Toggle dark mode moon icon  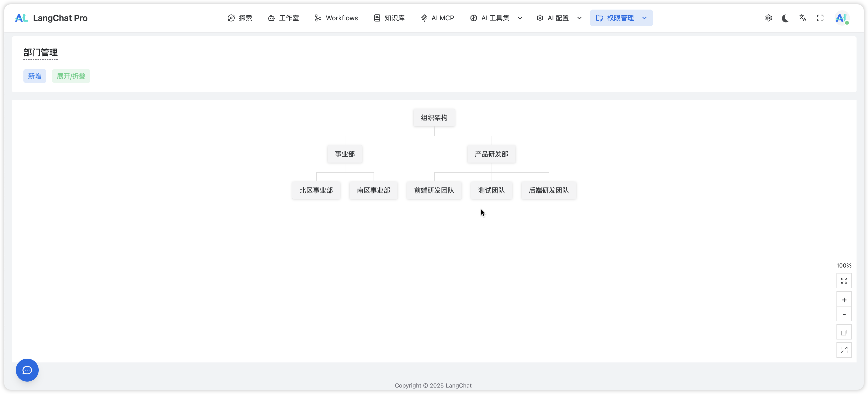(785, 18)
